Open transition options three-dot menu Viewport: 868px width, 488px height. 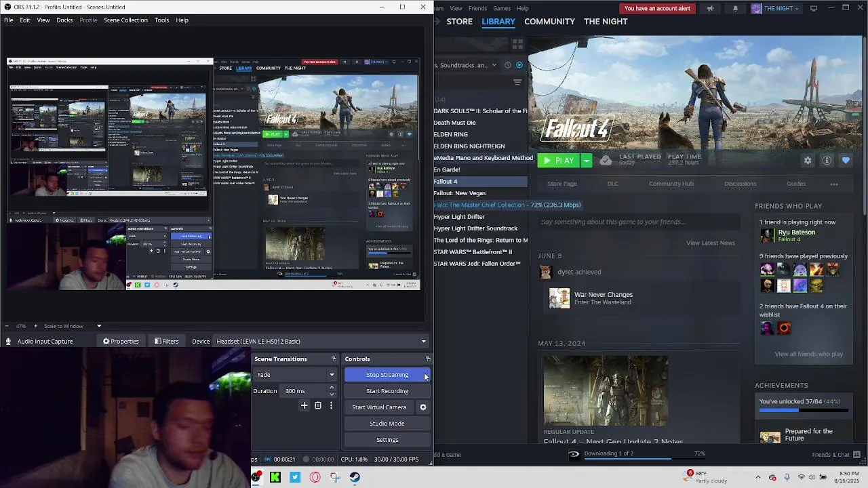[x=331, y=405]
